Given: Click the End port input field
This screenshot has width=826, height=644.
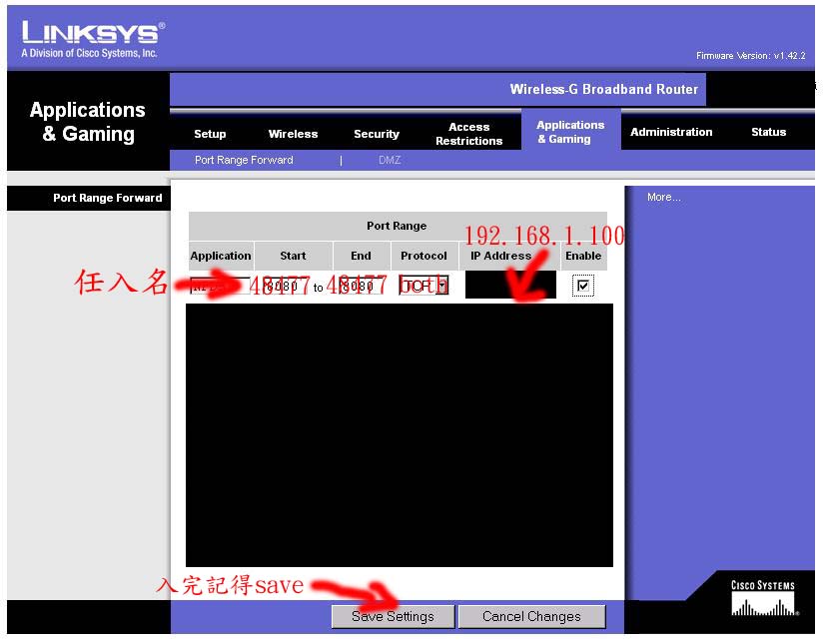Looking at the screenshot, I should [357, 286].
